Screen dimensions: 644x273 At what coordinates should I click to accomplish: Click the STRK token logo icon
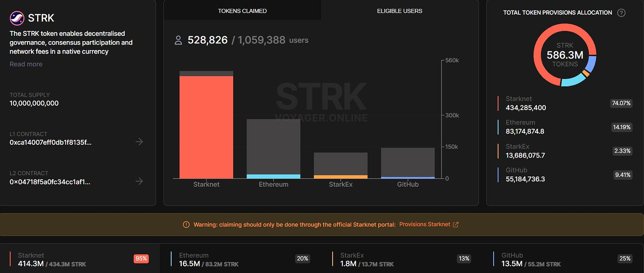tap(17, 19)
